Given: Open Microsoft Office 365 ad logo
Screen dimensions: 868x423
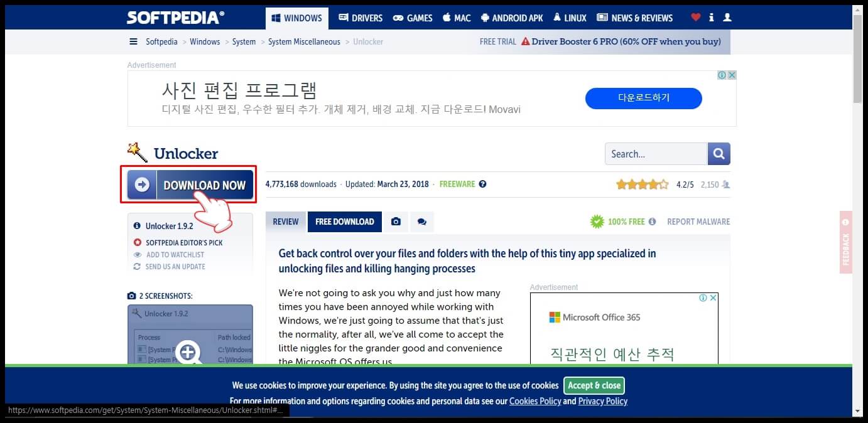Looking at the screenshot, I should pos(595,317).
